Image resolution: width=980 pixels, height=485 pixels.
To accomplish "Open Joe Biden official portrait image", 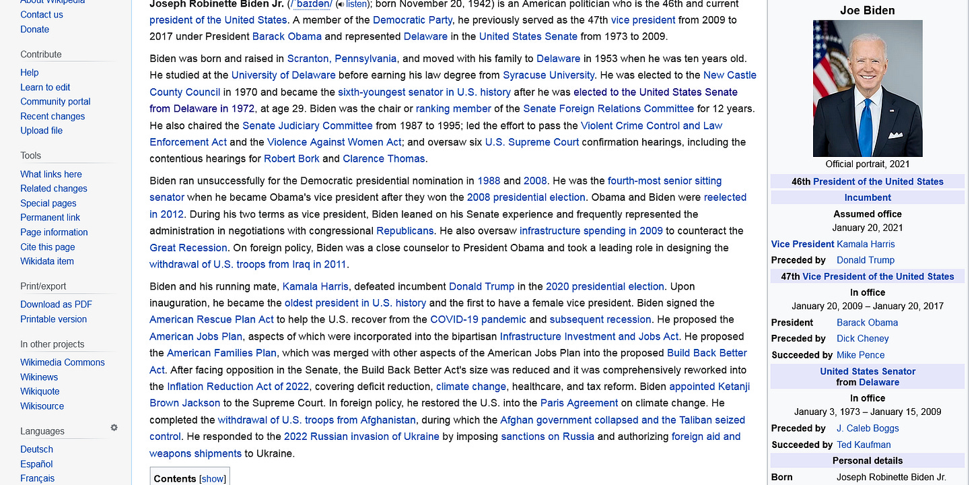I will [x=868, y=88].
